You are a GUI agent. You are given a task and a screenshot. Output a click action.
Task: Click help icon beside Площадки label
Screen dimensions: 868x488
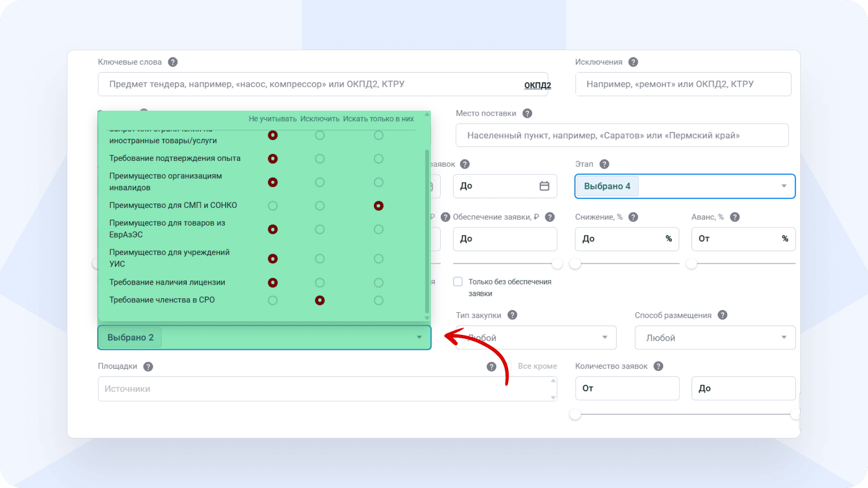(148, 366)
